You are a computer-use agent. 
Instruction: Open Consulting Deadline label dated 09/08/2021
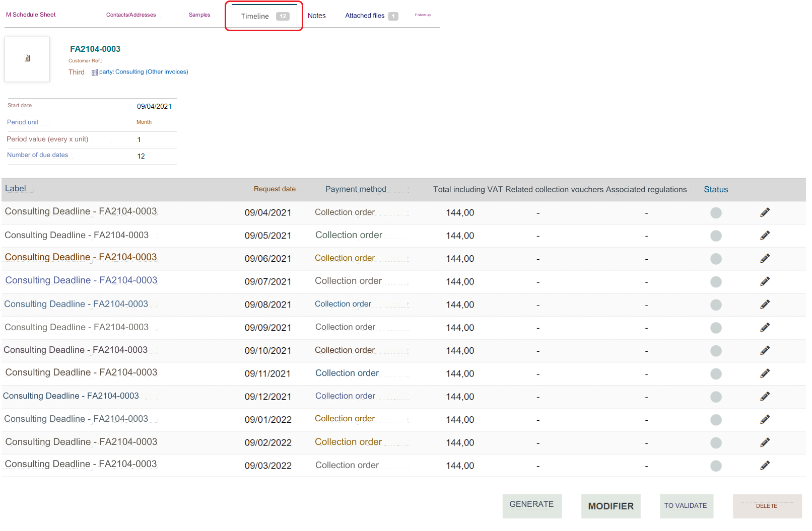pos(76,304)
